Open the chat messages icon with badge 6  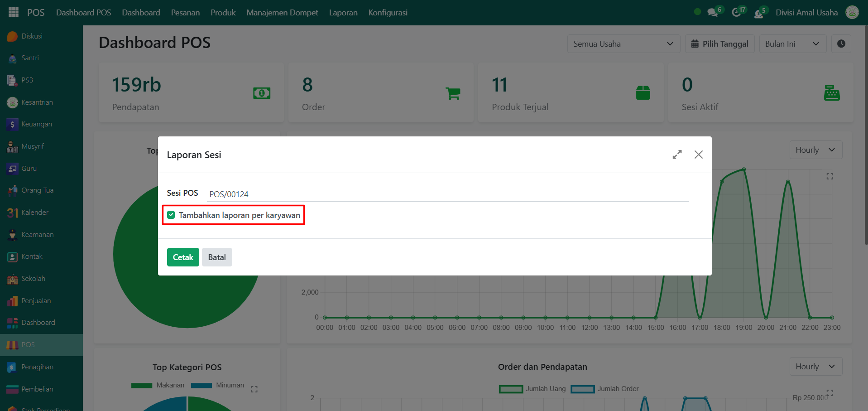point(713,12)
